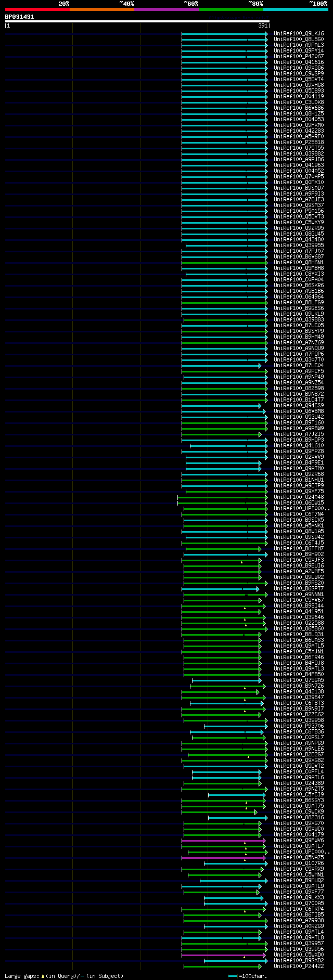Click the cyan alignment bar for UniRef100_Q9LKJ6
The image size is (333, 980).
pyautogui.click(x=225, y=33)
